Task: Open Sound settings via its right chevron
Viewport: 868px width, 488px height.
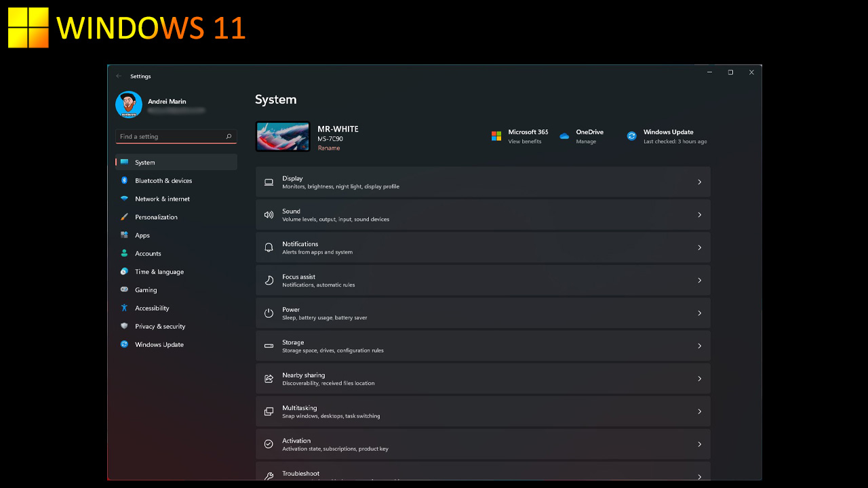Action: [699, 215]
